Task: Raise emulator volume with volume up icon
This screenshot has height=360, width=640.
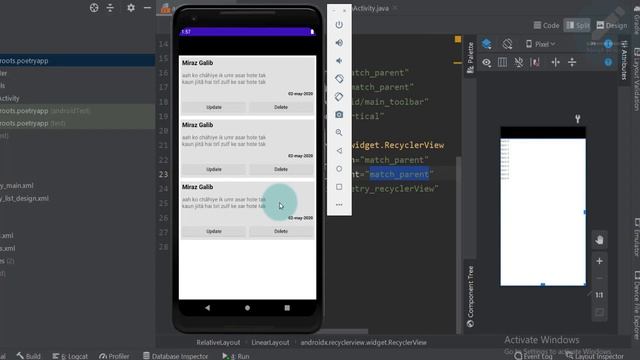Action: click(339, 43)
